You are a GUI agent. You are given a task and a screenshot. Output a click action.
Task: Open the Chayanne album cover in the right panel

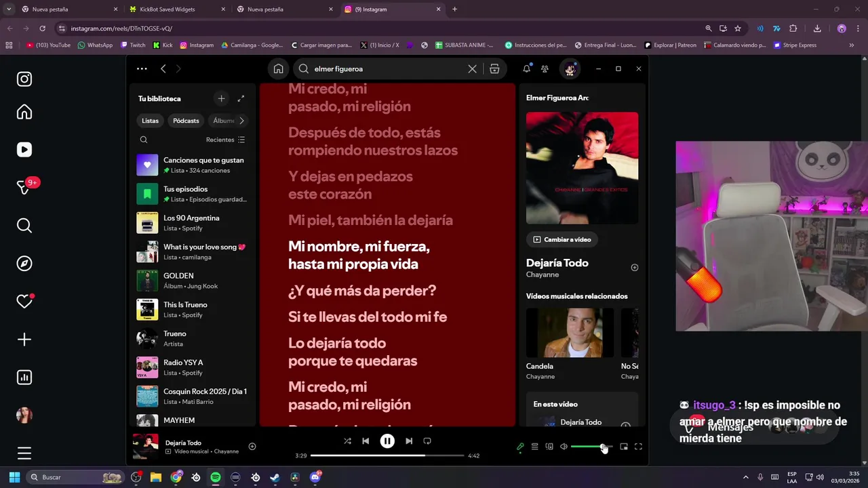pos(582,168)
